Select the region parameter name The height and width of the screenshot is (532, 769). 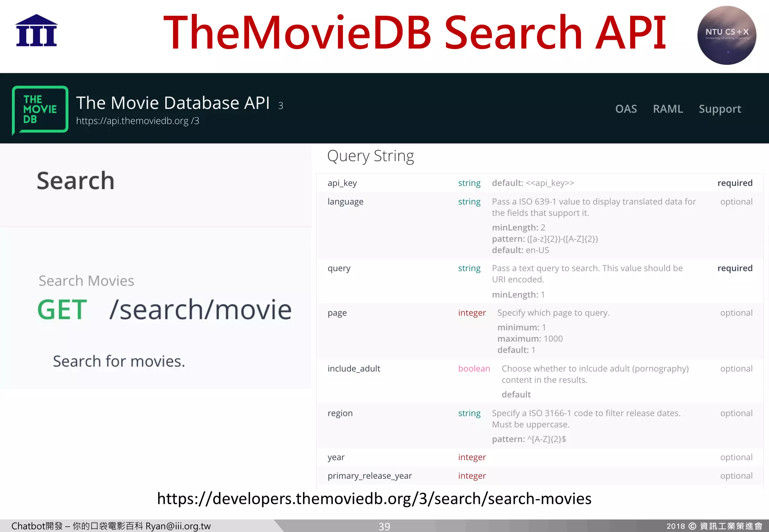coord(340,413)
